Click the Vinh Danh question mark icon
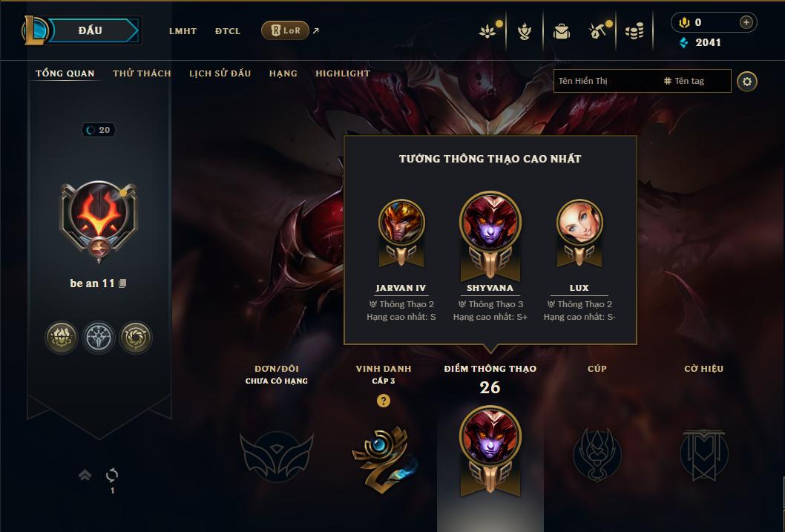The height and width of the screenshot is (532, 785). coord(384,401)
